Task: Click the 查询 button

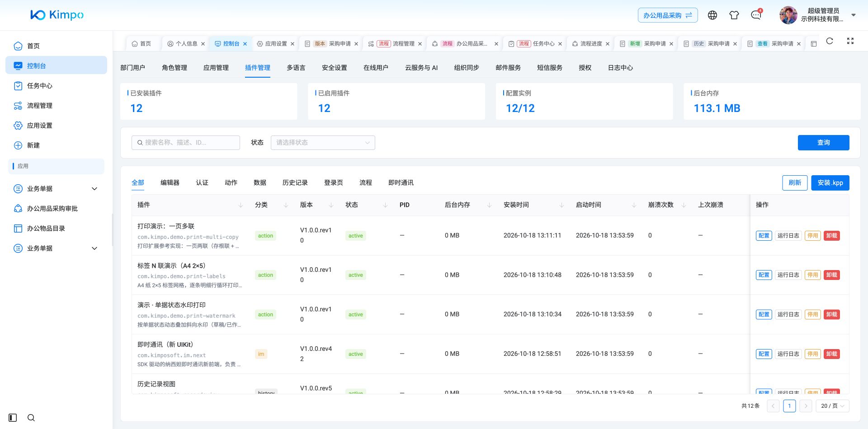Action: click(824, 143)
